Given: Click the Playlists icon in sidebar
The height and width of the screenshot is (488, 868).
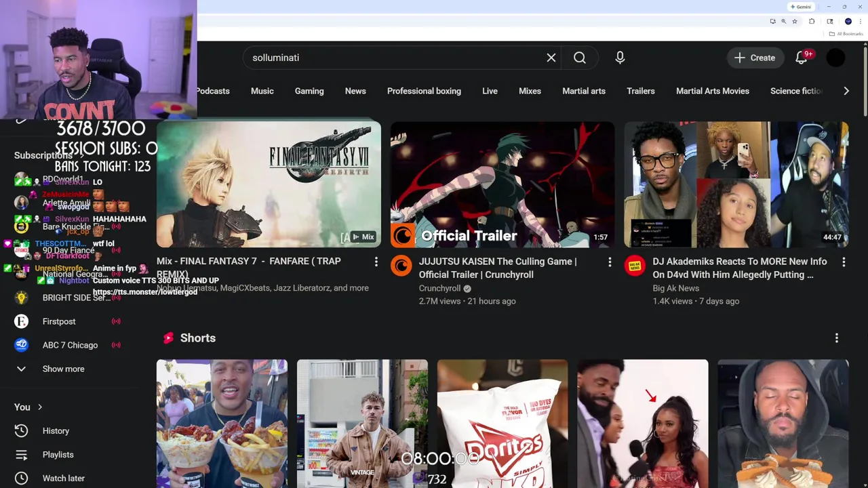Looking at the screenshot, I should click(x=21, y=454).
